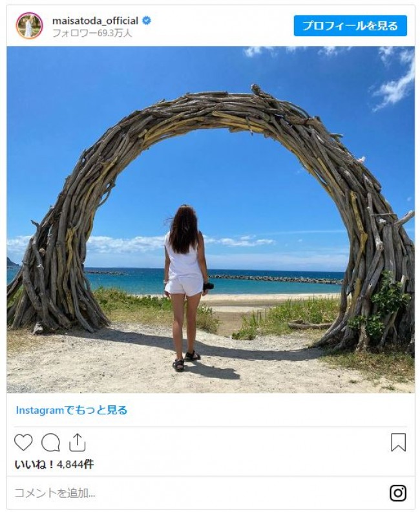Visit the maisatoda_official username link

coord(95,21)
